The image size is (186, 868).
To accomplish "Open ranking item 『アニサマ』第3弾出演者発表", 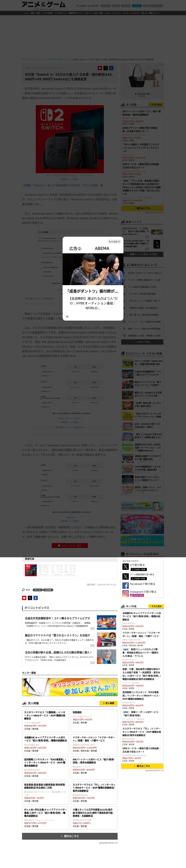I will click(x=142, y=294).
